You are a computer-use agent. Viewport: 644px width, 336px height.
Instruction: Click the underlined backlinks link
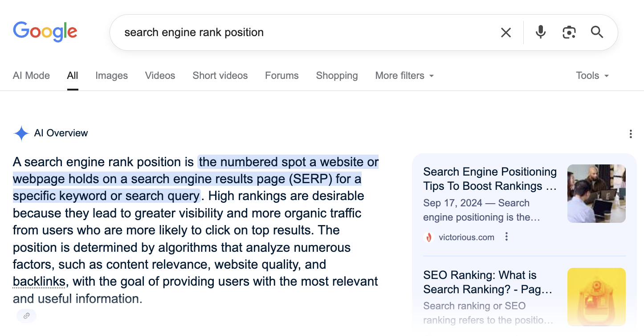tap(39, 282)
